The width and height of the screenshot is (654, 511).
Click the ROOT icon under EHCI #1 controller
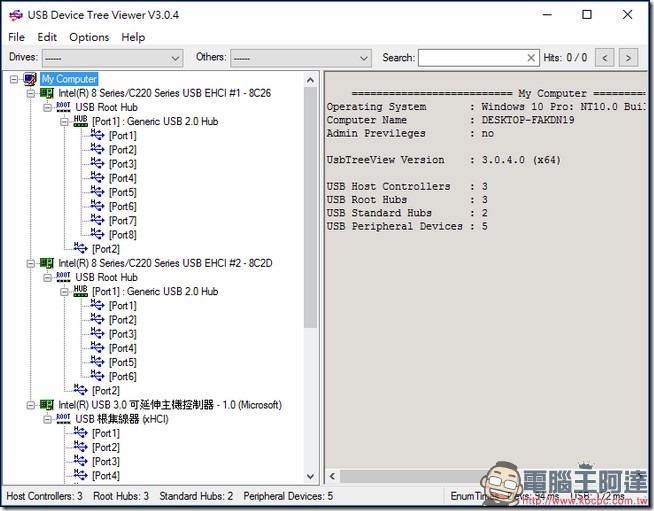[63, 107]
